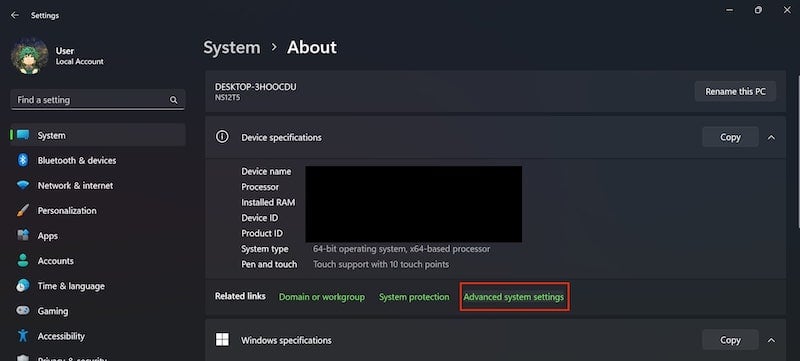The image size is (800, 361).
Task: Collapse the Device specifications section
Action: [x=771, y=137]
